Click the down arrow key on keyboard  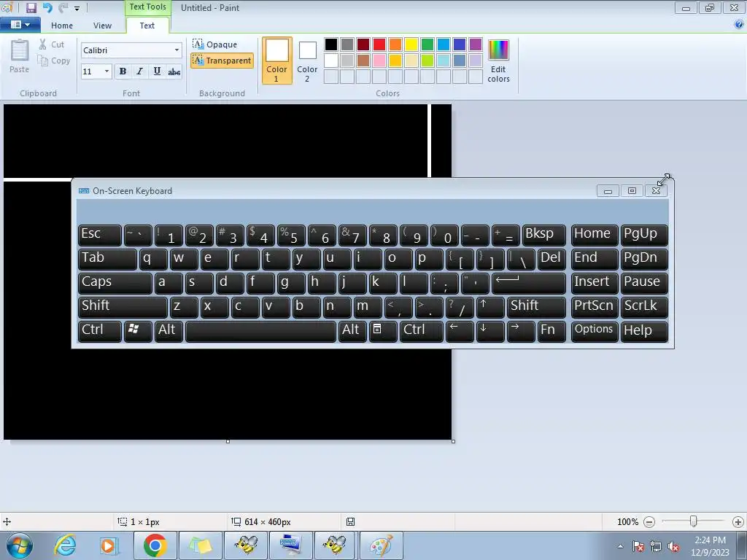(x=489, y=331)
